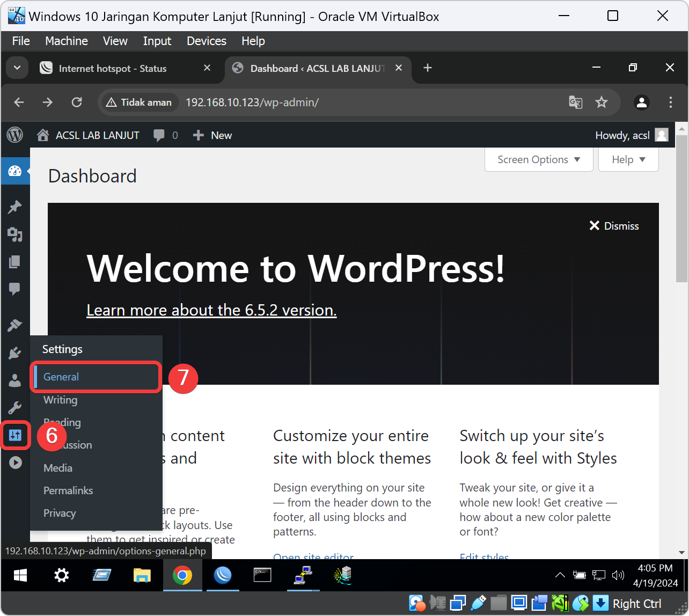
Task: Open the New content menu
Action: click(212, 135)
